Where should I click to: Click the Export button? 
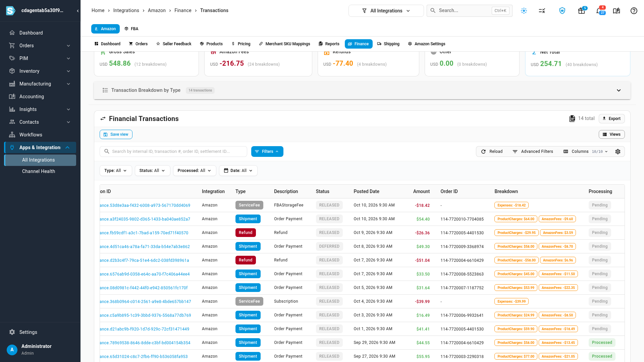pyautogui.click(x=611, y=119)
